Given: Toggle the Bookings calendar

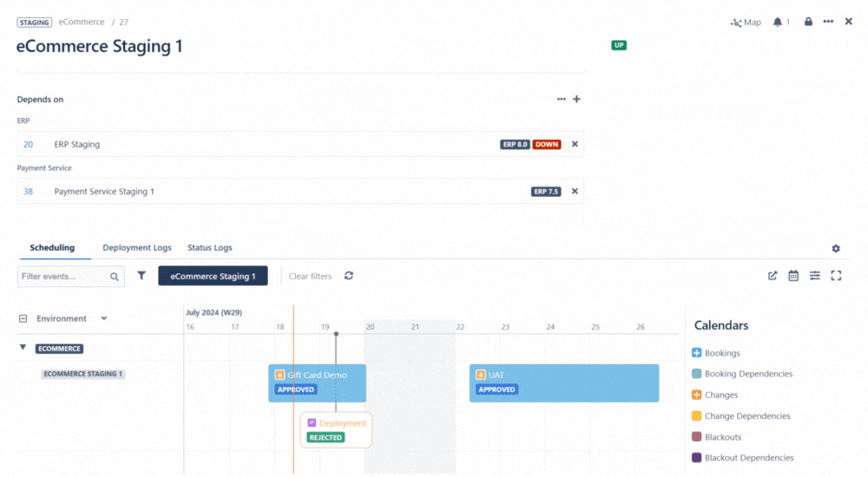Looking at the screenshot, I should click(x=696, y=353).
